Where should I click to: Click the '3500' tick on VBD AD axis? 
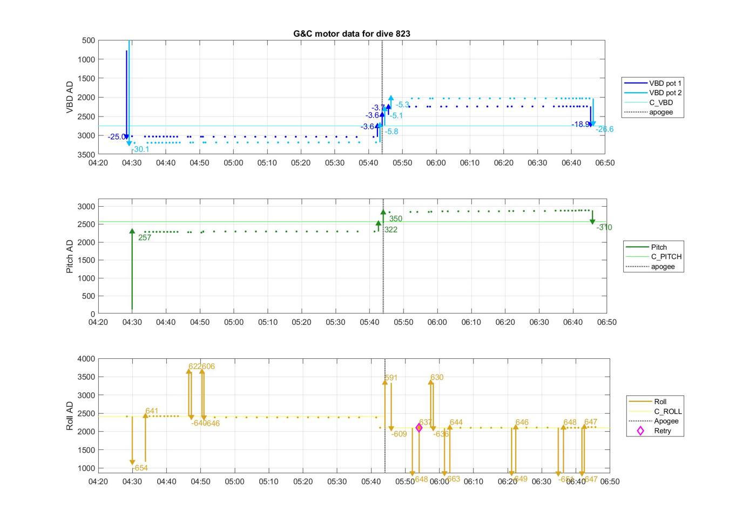click(x=87, y=155)
